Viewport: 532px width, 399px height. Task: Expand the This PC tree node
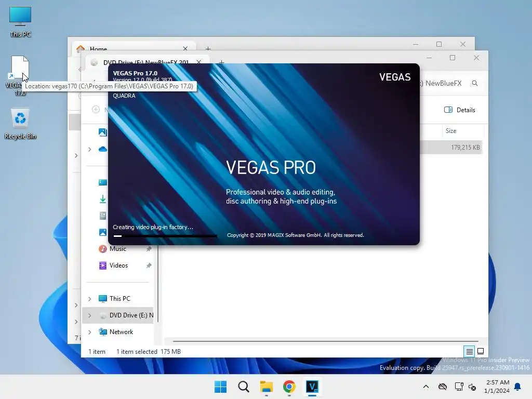(x=89, y=299)
